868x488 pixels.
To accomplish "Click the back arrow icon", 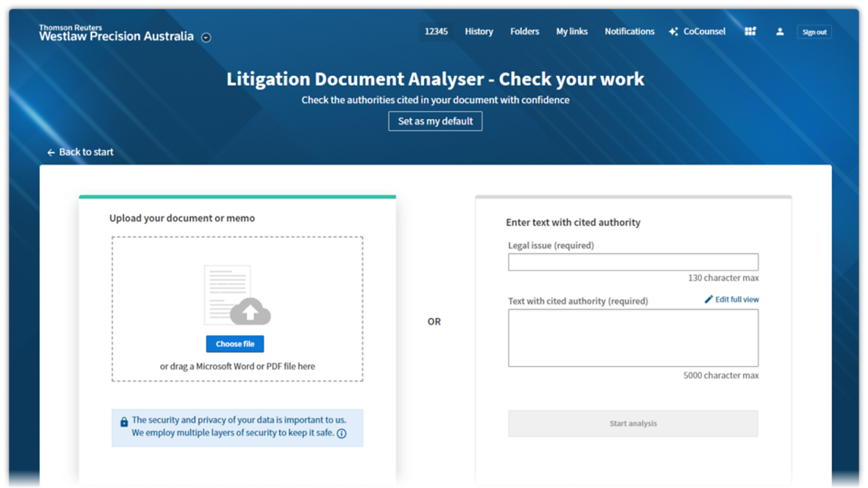I will (51, 152).
